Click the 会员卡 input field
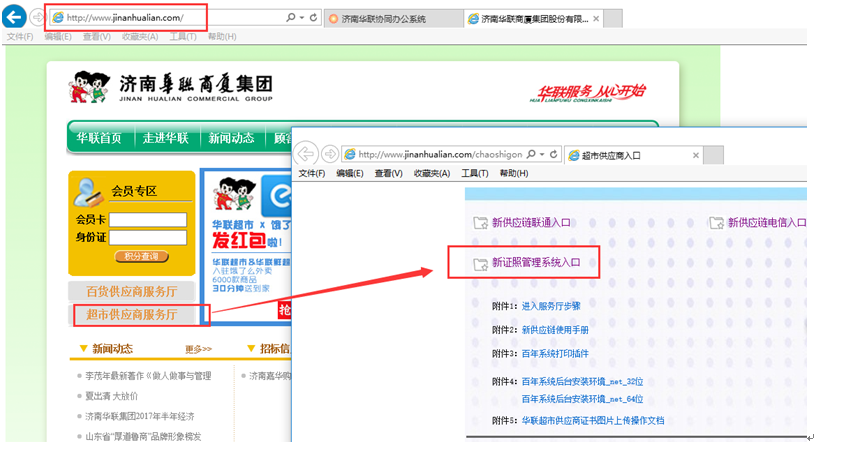This screenshot has width=864, height=456. click(x=148, y=220)
